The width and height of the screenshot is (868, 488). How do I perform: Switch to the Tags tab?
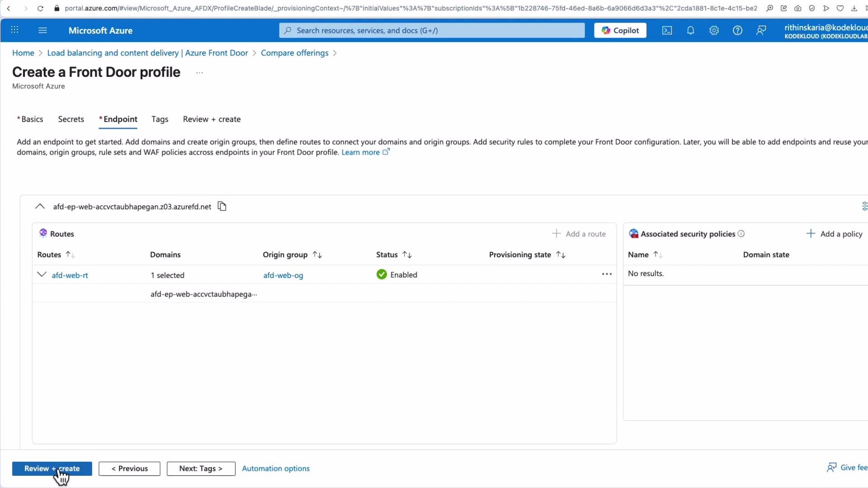point(160,119)
